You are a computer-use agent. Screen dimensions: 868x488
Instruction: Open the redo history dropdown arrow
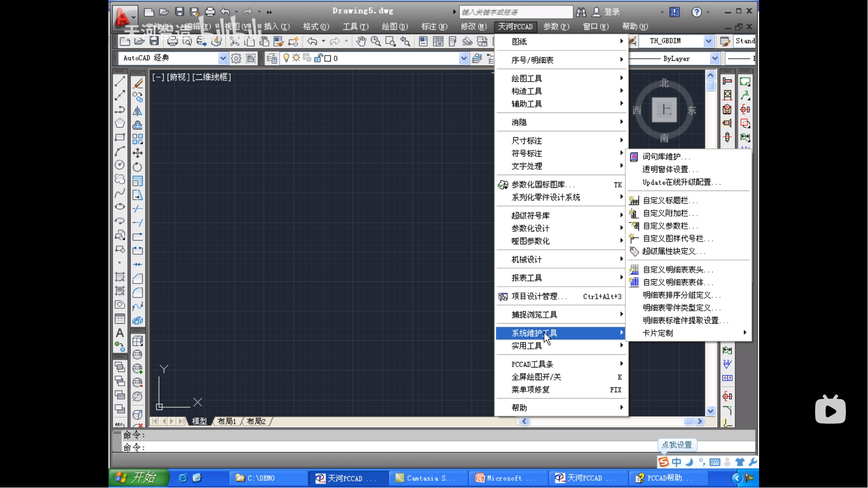point(347,42)
